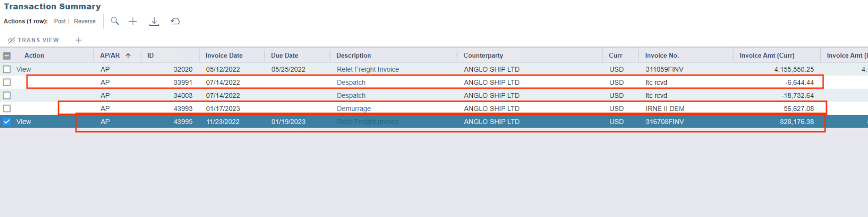
Task: Sort by the Counterparty column header
Action: (x=483, y=56)
